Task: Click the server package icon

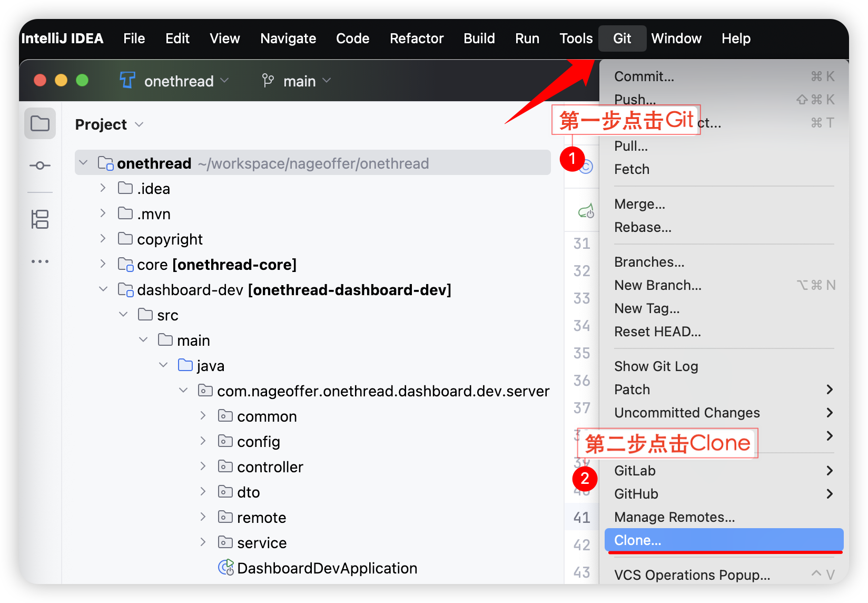Action: point(205,391)
